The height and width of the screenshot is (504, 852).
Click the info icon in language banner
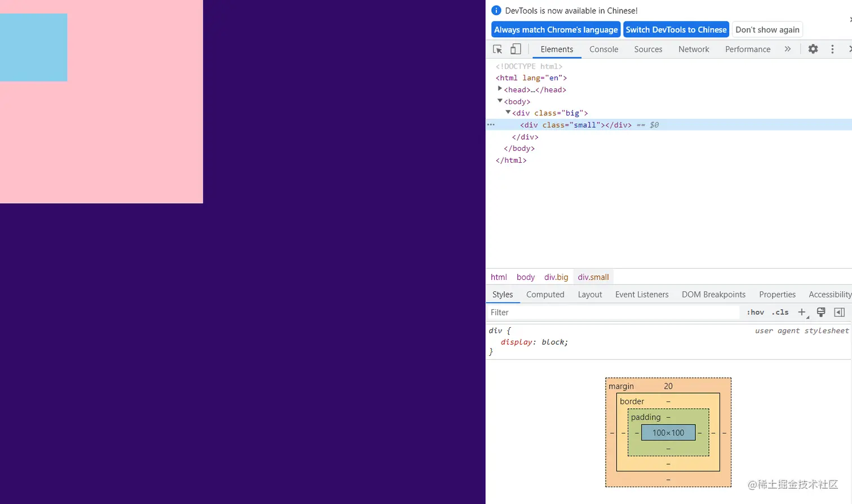496,10
